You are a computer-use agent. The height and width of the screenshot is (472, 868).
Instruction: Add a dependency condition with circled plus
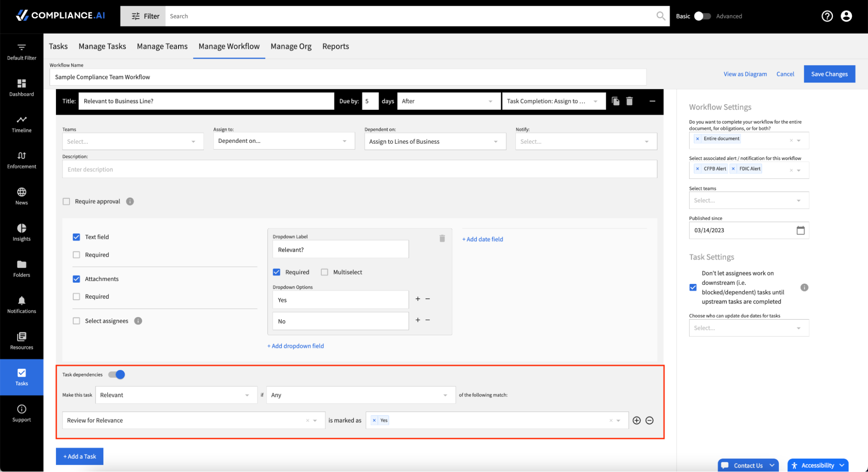(x=637, y=420)
